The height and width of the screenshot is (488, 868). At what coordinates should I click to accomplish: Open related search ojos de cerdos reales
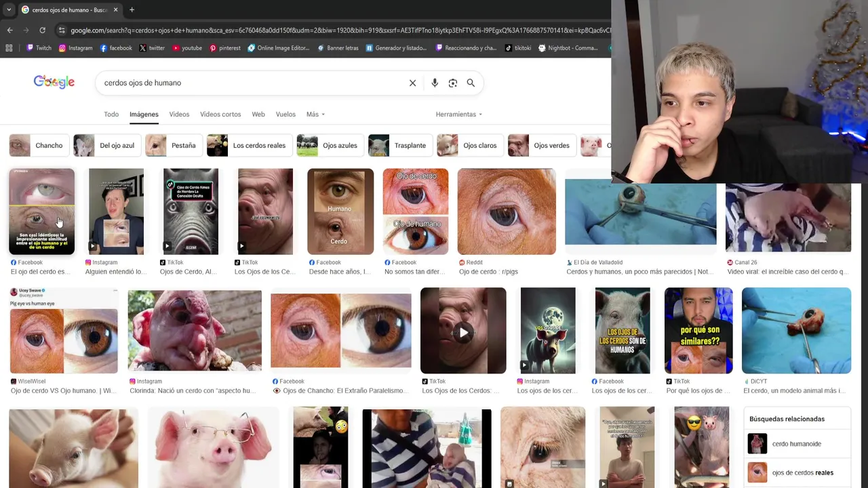pyautogui.click(x=797, y=472)
